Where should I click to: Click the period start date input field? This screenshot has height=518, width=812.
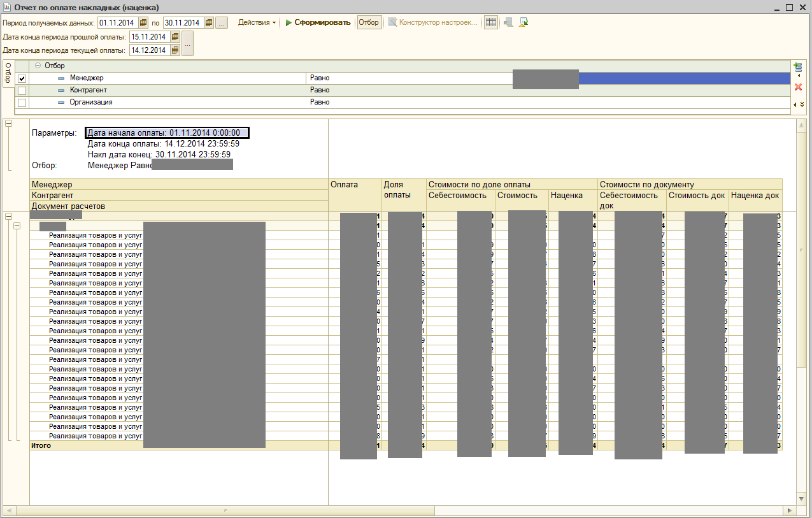coord(117,23)
